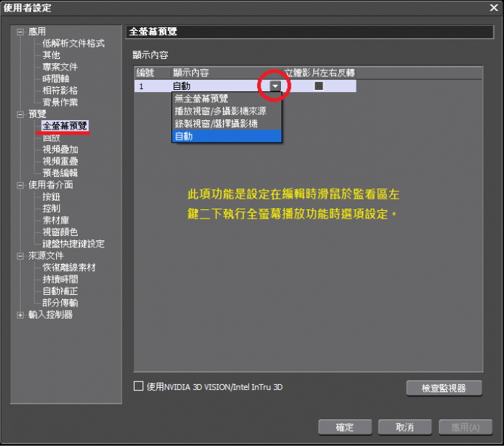
Task: Select 視窗顏色 under 使用者介面
Action: point(60,232)
